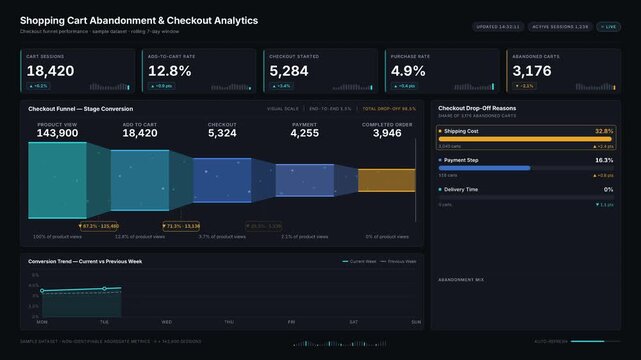Click the Checkout Started sparkline
Viewport: 641px width, 360px height.
(x=352, y=87)
